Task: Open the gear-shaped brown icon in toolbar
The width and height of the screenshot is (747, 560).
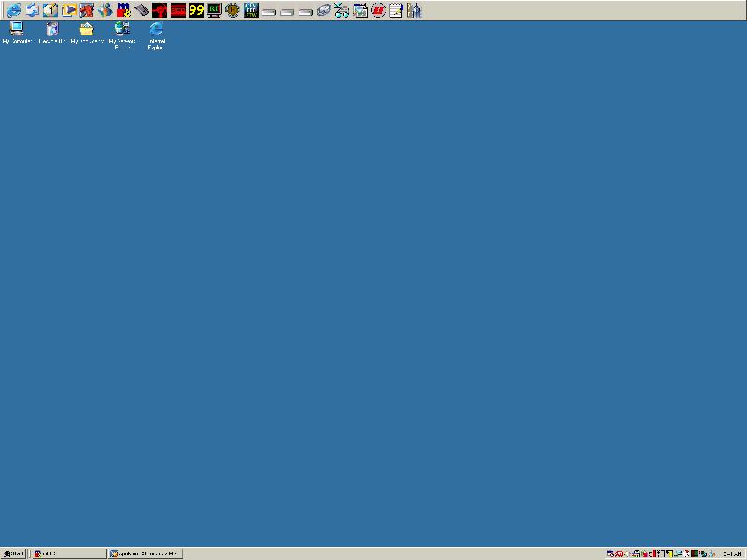Action: 233,10
